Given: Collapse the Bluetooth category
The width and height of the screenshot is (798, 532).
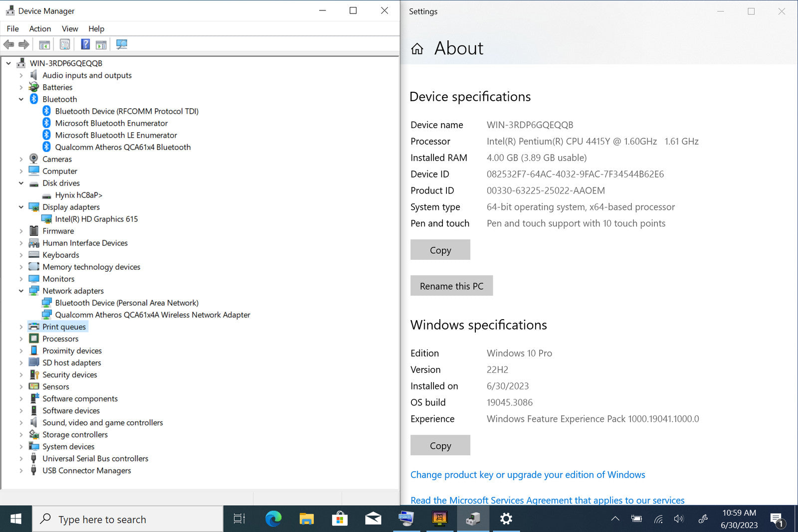Looking at the screenshot, I should coord(21,99).
